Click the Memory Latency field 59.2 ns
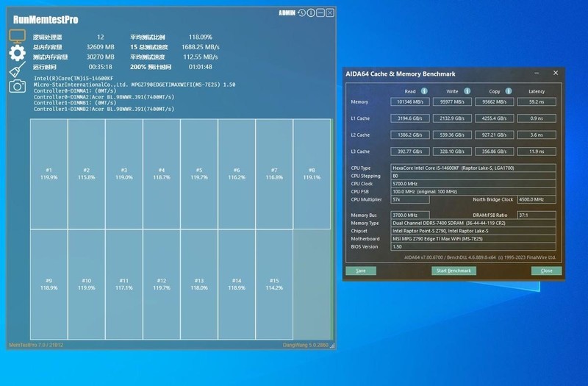Viewport: 588px width, 386px height. click(x=537, y=101)
